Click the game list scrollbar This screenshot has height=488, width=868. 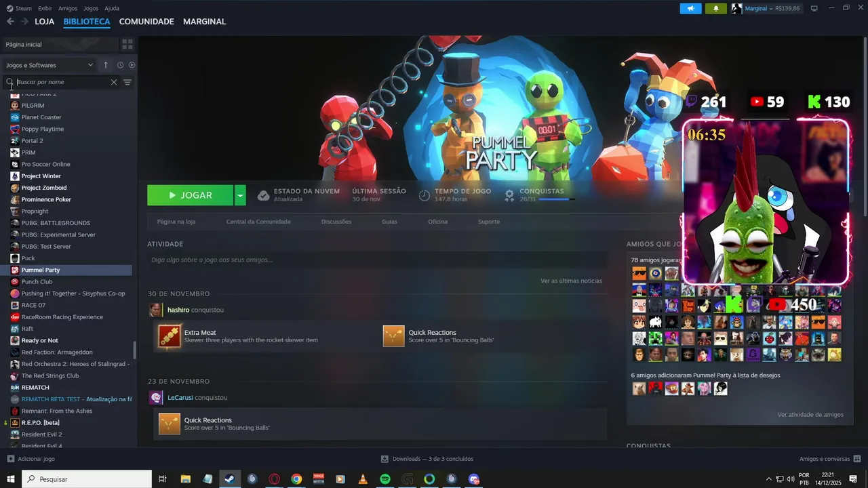click(x=134, y=350)
